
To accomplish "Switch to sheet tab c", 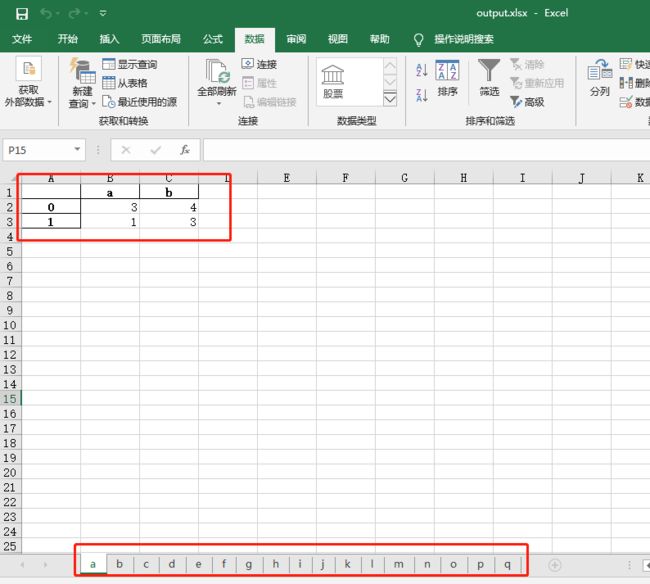I will tap(146, 564).
